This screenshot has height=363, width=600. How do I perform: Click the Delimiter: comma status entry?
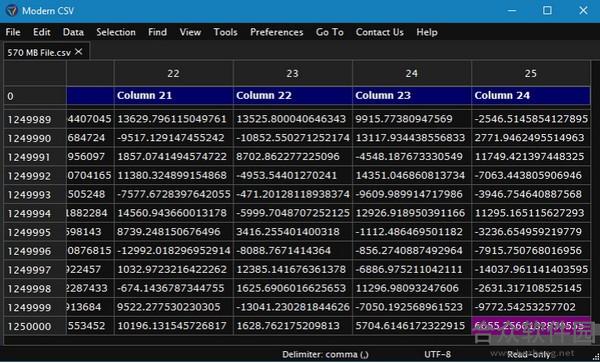[326, 355]
